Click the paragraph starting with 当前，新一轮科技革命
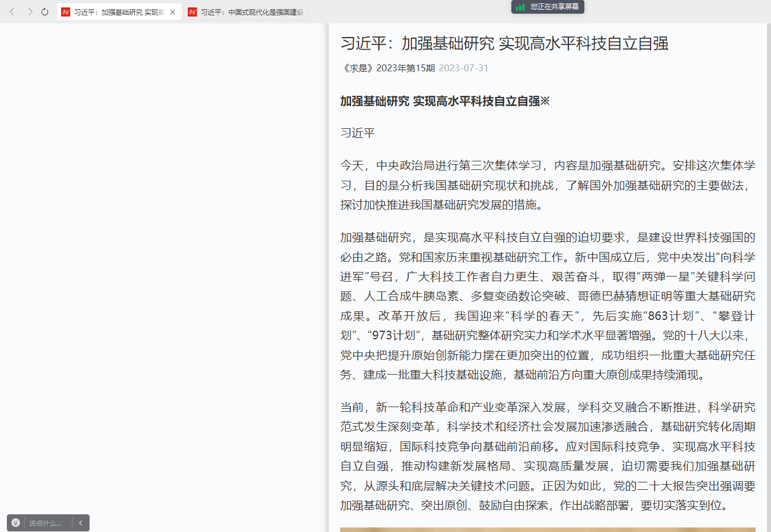 547,456
